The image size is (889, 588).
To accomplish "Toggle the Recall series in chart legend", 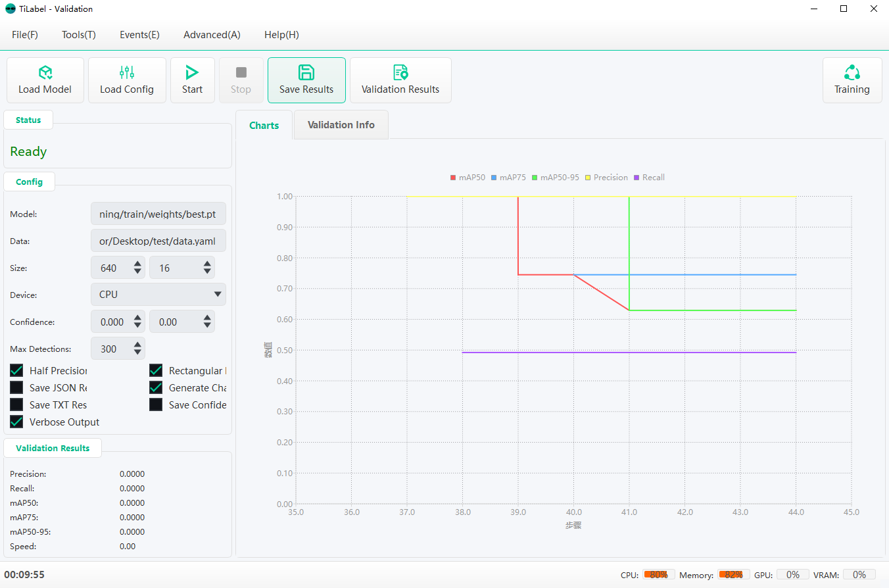I will click(x=649, y=177).
